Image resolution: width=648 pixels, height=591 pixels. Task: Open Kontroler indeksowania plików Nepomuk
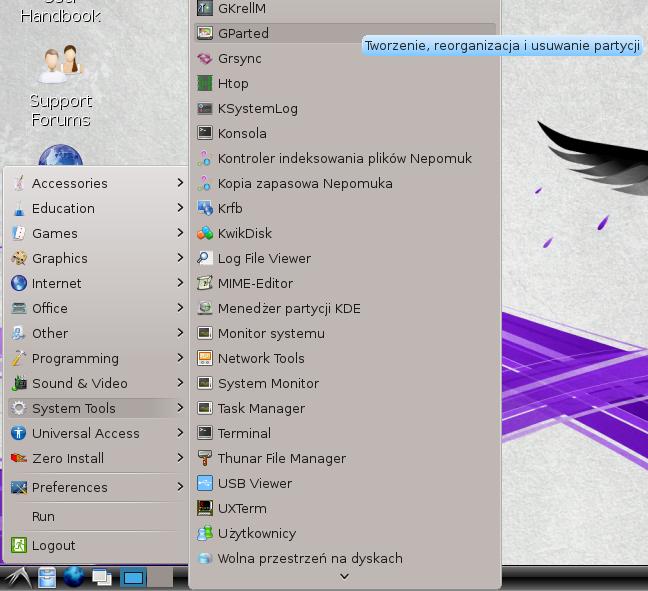pyautogui.click(x=345, y=159)
